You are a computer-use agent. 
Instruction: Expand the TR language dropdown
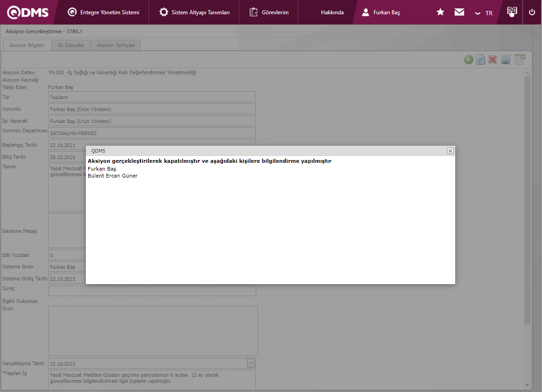tap(483, 13)
